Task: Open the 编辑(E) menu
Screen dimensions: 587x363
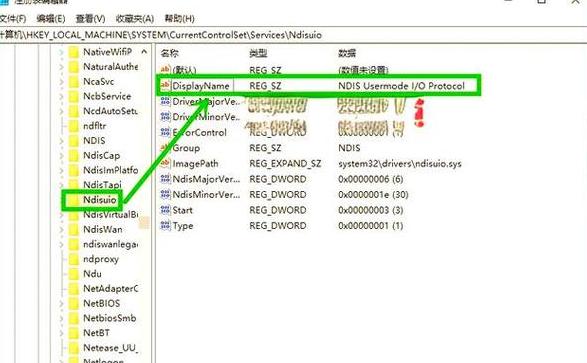Action: pos(51,18)
